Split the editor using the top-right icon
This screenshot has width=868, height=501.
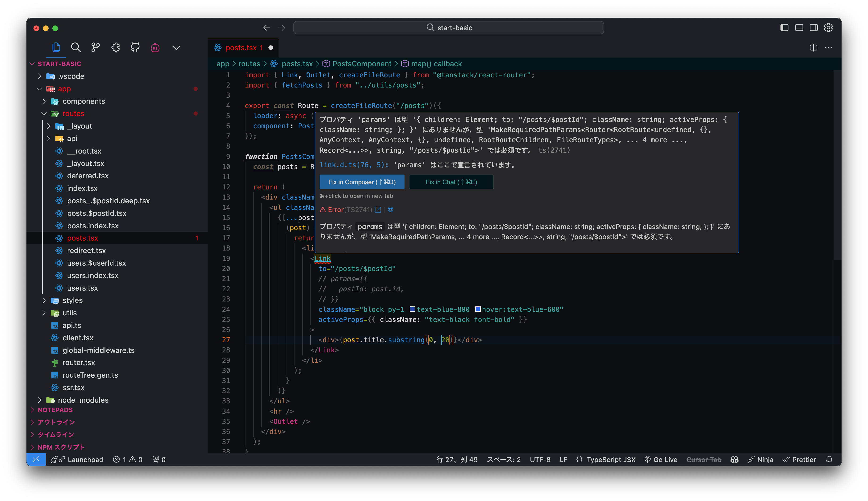coord(813,48)
